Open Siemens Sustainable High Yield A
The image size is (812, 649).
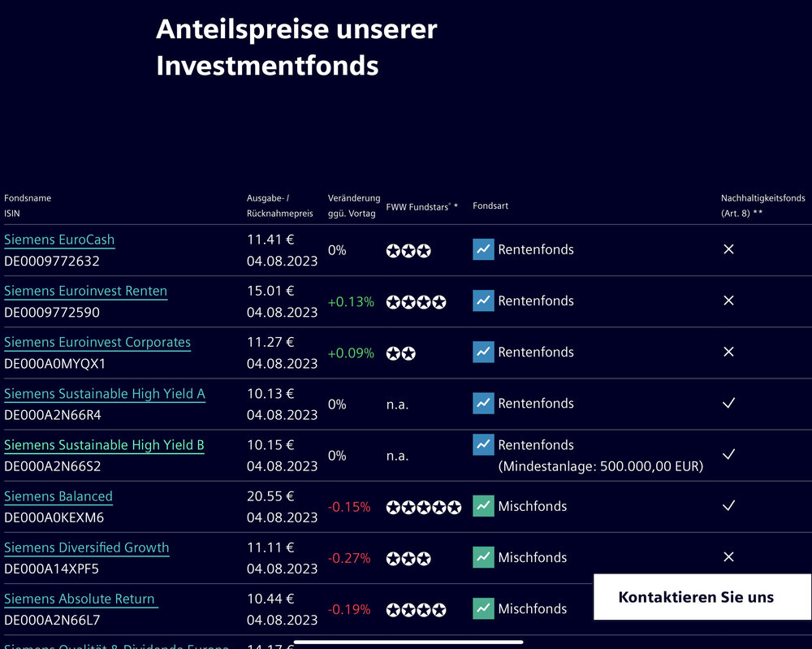(x=105, y=394)
